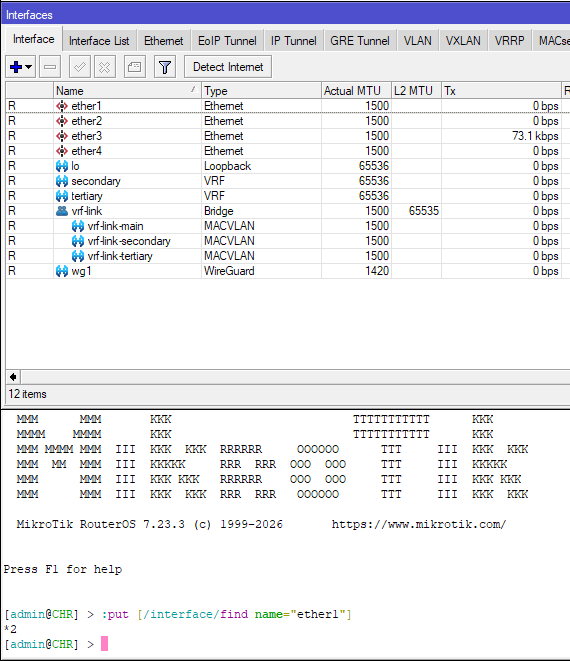
Task: Click the vrf-link-tertiary MACVLAN icon
Action: pyautogui.click(x=78, y=256)
